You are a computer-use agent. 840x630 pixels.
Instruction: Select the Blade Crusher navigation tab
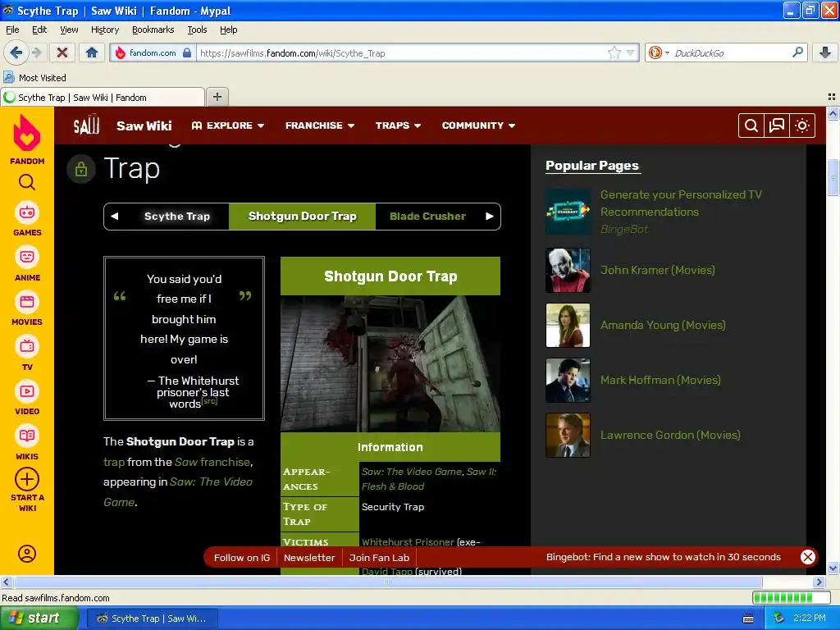[427, 217]
